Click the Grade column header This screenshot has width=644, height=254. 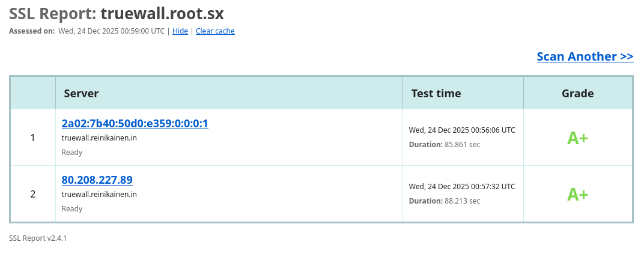click(577, 93)
